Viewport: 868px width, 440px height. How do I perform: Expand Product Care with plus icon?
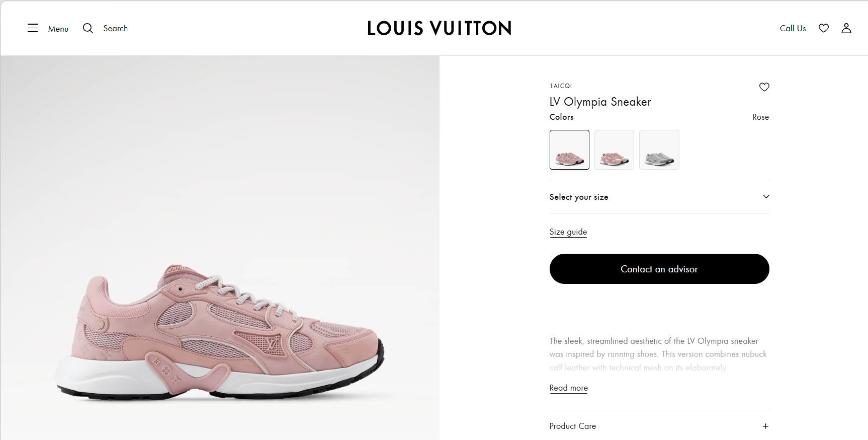pyautogui.click(x=765, y=426)
